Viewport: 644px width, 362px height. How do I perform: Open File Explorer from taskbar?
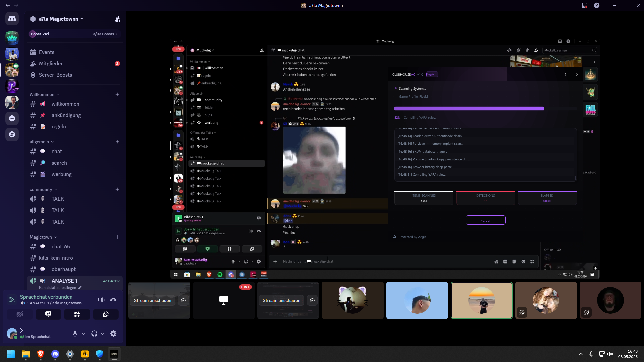(26, 354)
